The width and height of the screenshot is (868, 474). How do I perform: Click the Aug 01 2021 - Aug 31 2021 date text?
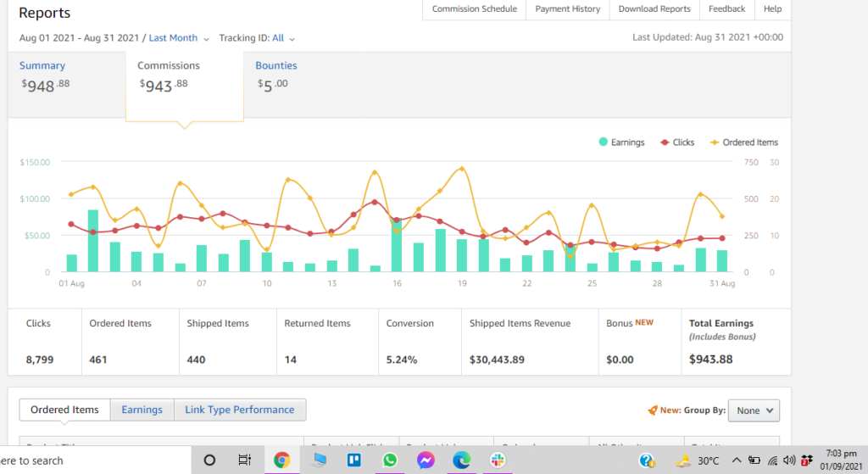coord(79,38)
